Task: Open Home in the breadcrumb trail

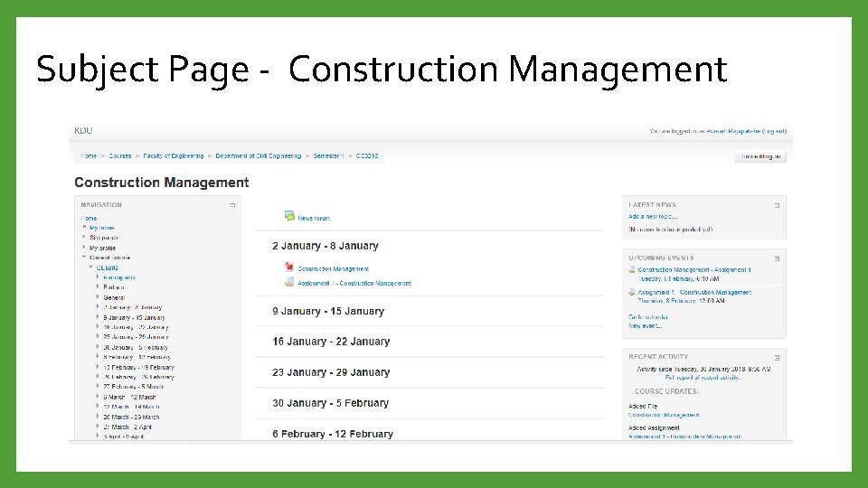Action: pyautogui.click(x=89, y=156)
